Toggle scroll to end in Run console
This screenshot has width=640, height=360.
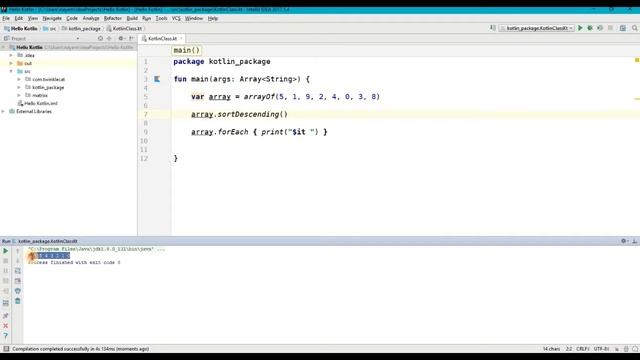click(18, 281)
